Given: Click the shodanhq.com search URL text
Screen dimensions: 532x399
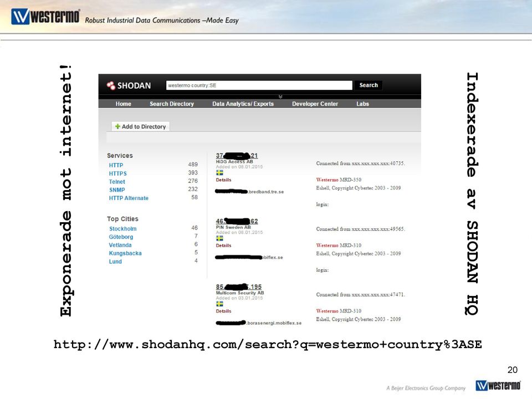Looking at the screenshot, I should click(x=268, y=344).
